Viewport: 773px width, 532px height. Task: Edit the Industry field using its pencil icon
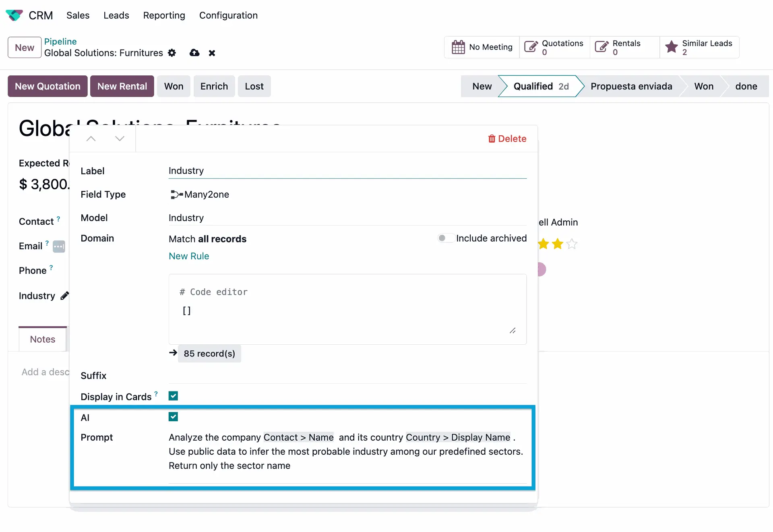(x=65, y=295)
